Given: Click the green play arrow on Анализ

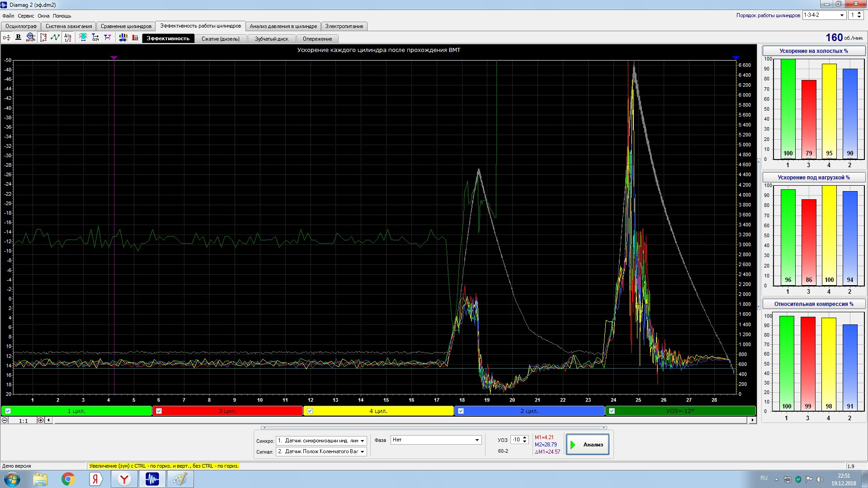Looking at the screenshot, I should [x=573, y=445].
